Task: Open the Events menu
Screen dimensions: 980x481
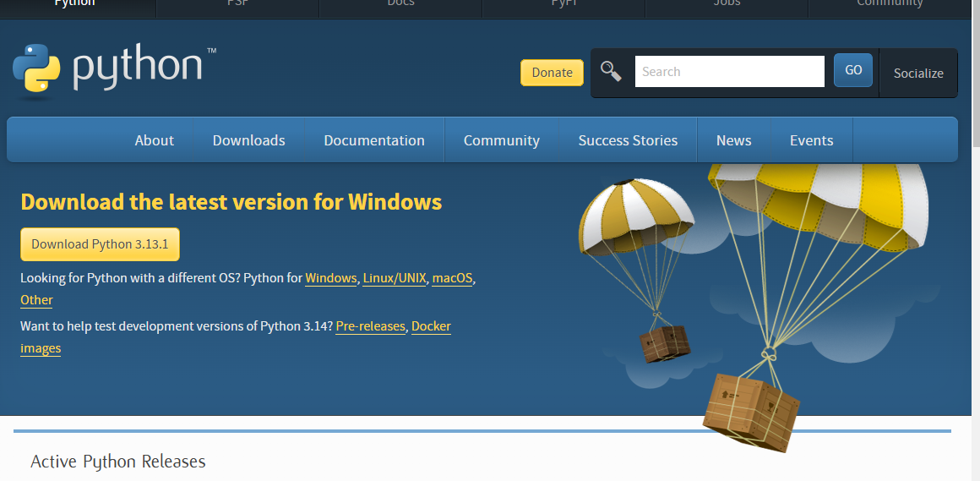Action: pos(811,140)
